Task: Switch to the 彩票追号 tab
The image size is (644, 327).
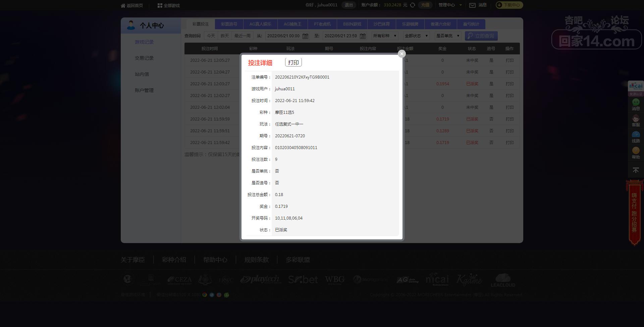Action: [229, 24]
